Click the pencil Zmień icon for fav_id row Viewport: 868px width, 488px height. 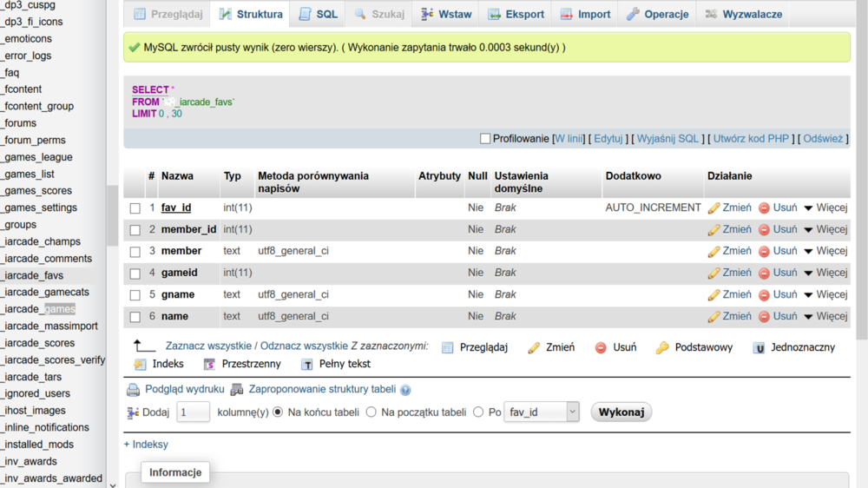(714, 208)
